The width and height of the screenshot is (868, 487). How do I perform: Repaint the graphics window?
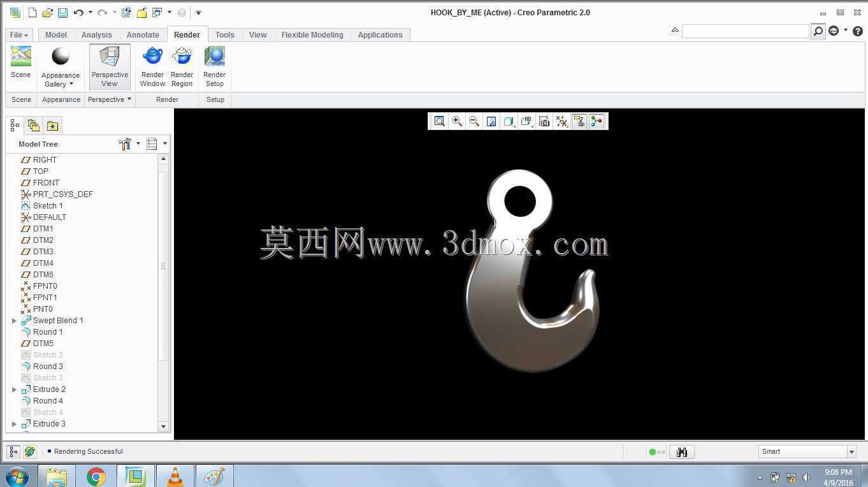491,121
